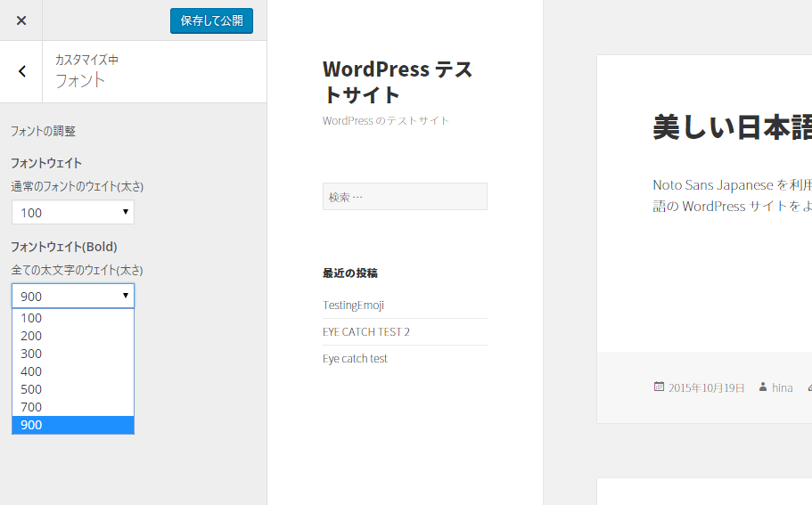Click the 美しい日本語 post title heading
Viewport: 812px width, 505px height.
click(733, 127)
